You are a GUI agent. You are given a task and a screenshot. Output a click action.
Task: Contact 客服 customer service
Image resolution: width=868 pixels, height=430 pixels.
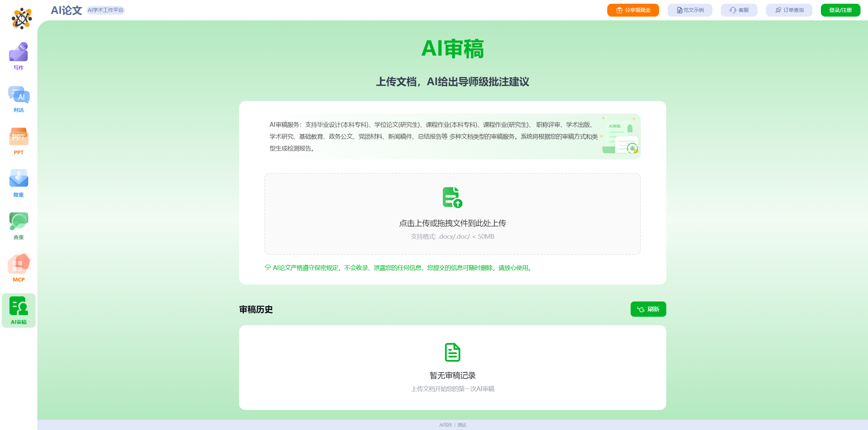(x=739, y=10)
